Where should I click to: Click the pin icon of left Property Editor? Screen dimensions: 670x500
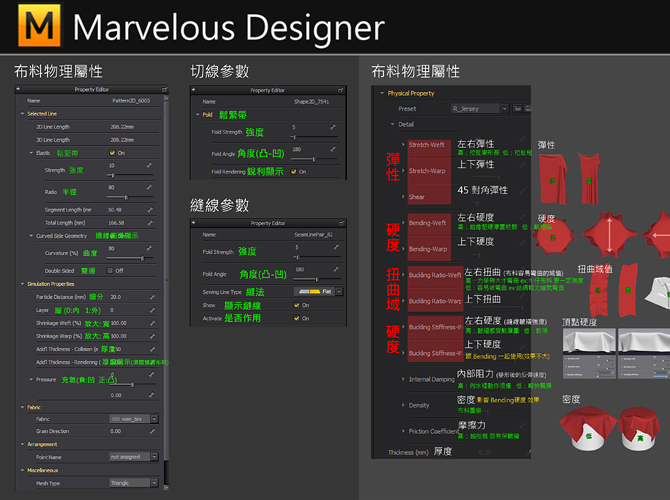tap(18, 89)
